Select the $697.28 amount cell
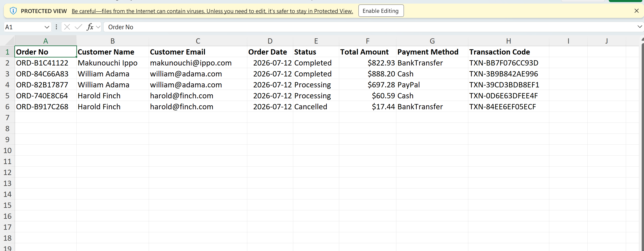The image size is (644, 251). click(367, 85)
